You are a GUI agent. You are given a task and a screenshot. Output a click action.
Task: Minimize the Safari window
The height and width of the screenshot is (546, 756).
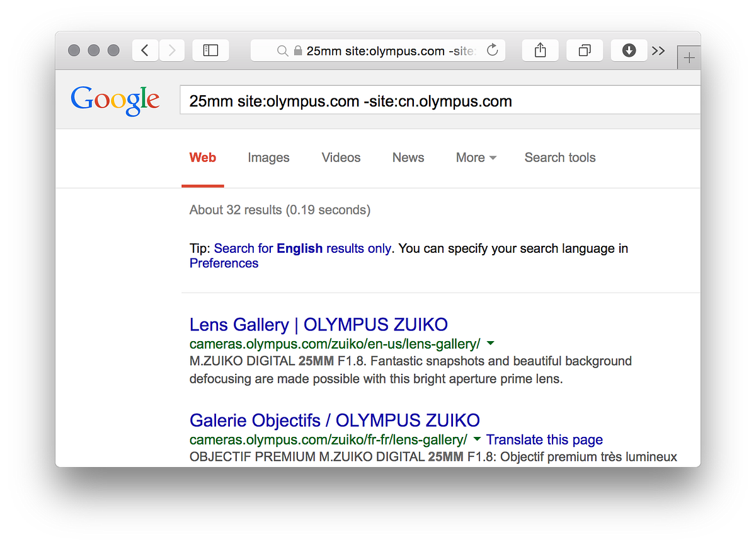tap(94, 50)
